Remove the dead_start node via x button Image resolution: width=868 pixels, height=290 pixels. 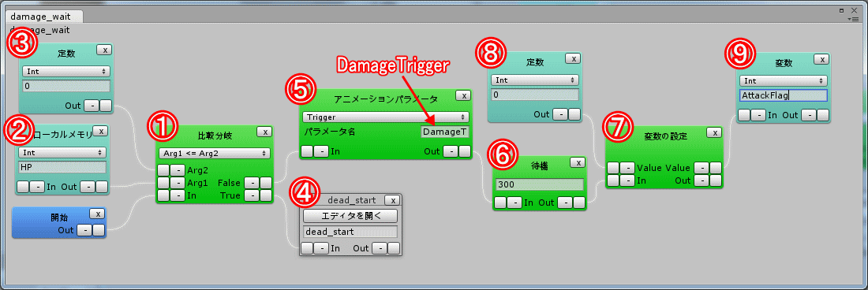pos(392,200)
